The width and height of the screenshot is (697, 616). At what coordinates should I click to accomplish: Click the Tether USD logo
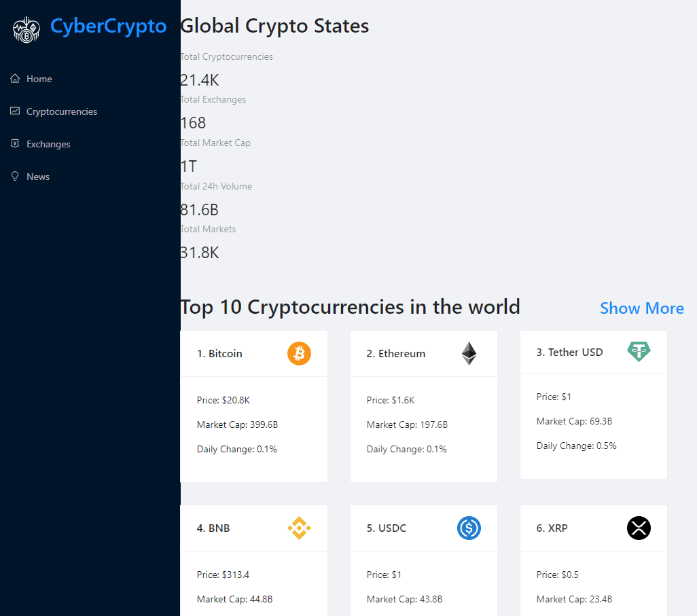coord(639,352)
